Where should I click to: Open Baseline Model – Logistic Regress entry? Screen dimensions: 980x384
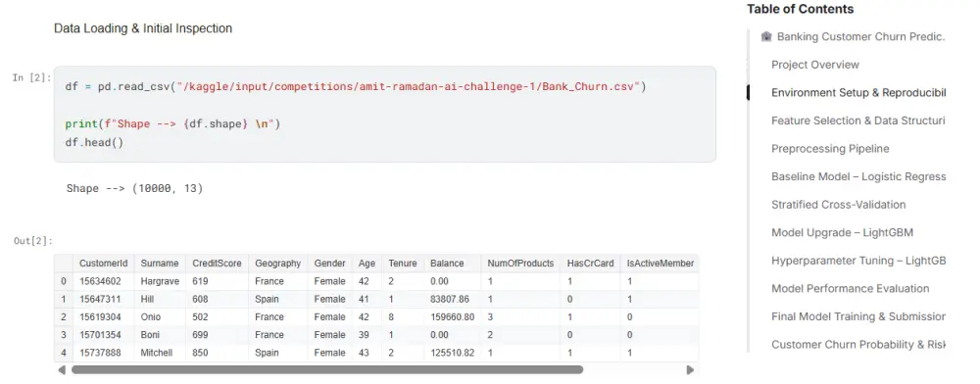coord(858,176)
